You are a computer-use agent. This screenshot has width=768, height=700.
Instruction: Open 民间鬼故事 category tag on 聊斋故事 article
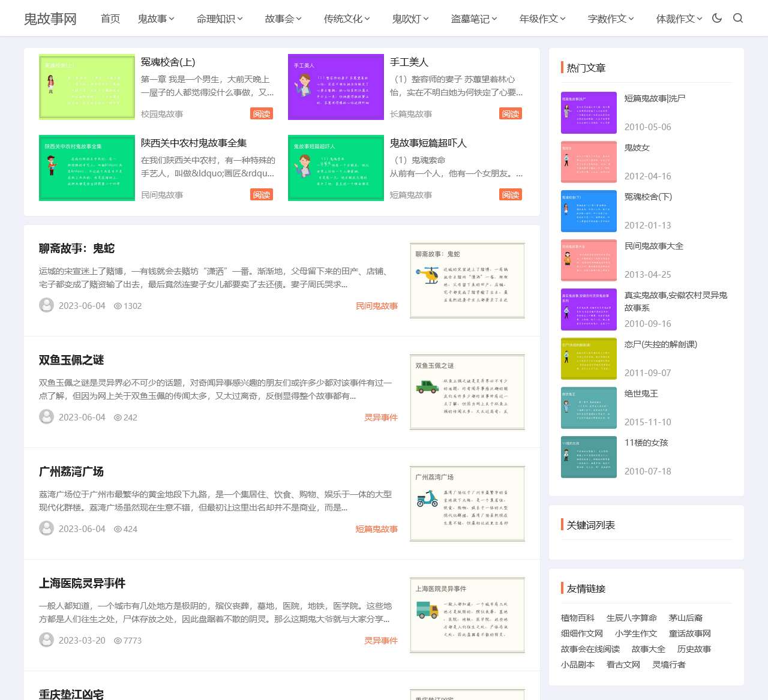pos(377,306)
